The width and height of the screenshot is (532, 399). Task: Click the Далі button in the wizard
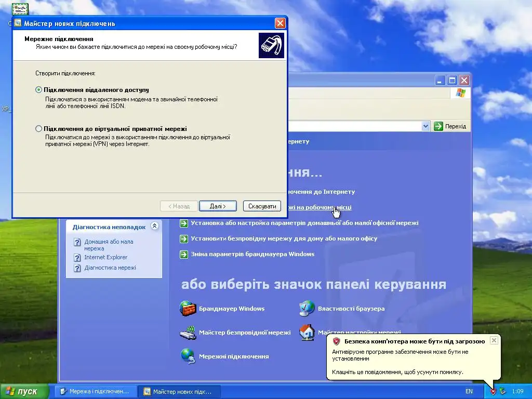[x=218, y=206]
